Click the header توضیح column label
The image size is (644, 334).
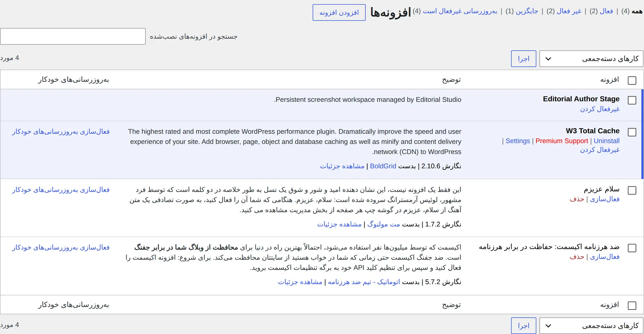tap(451, 80)
